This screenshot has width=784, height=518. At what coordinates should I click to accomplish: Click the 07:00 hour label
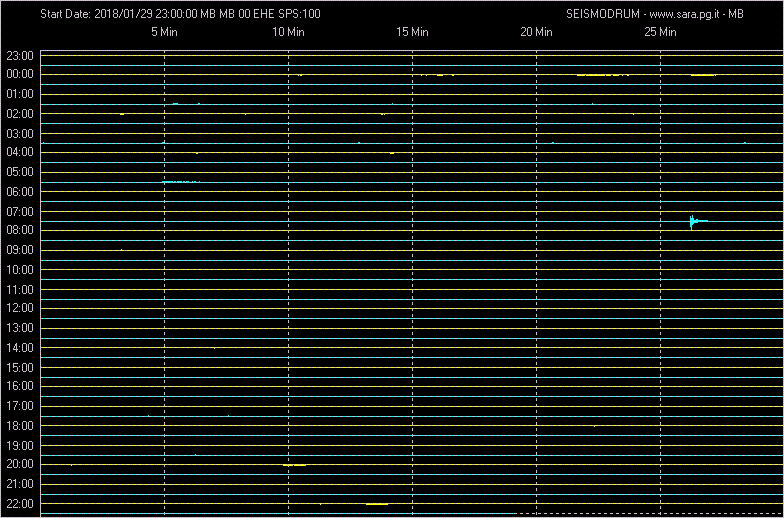click(x=20, y=212)
